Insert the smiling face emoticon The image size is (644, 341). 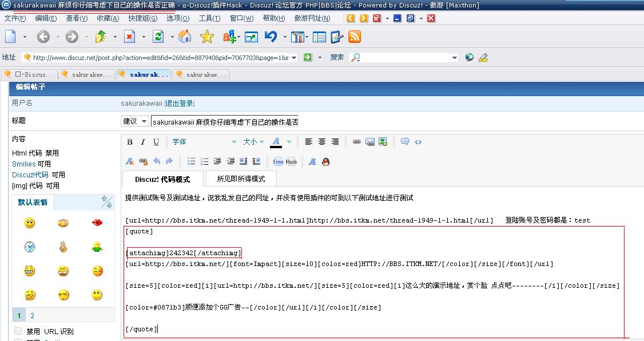(30, 223)
